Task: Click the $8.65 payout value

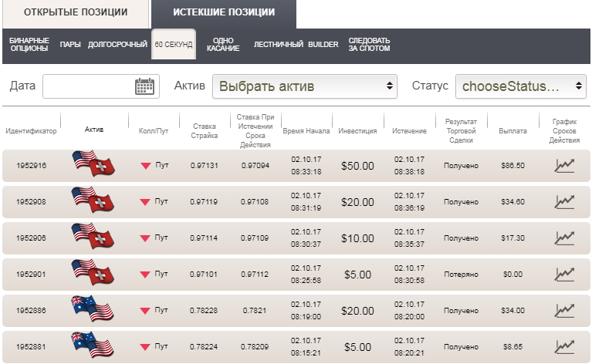Action: (513, 347)
